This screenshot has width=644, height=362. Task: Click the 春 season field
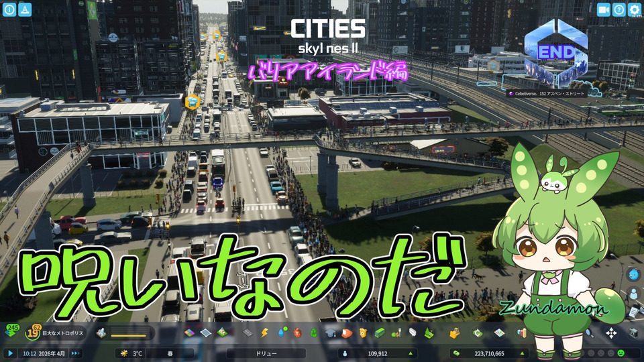click(170, 353)
